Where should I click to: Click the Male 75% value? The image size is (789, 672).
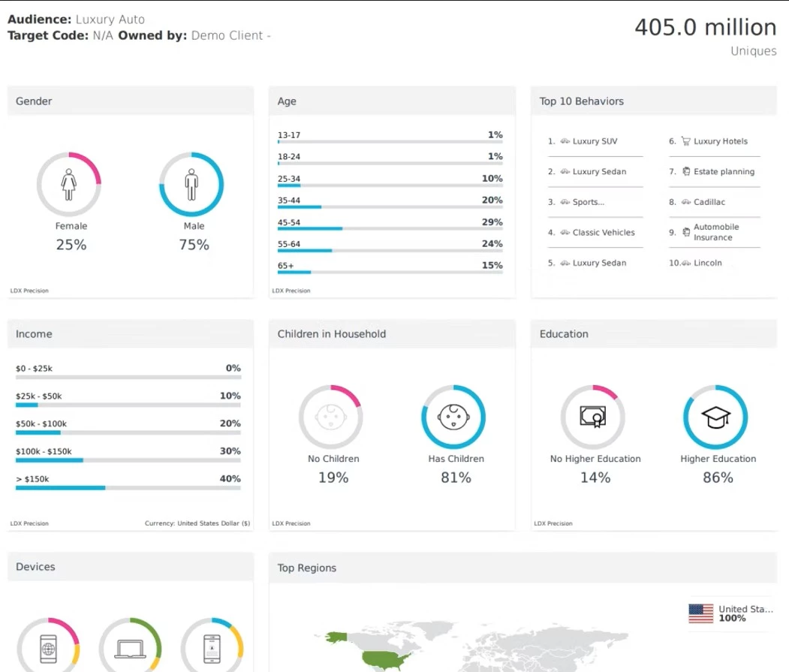[x=194, y=245]
